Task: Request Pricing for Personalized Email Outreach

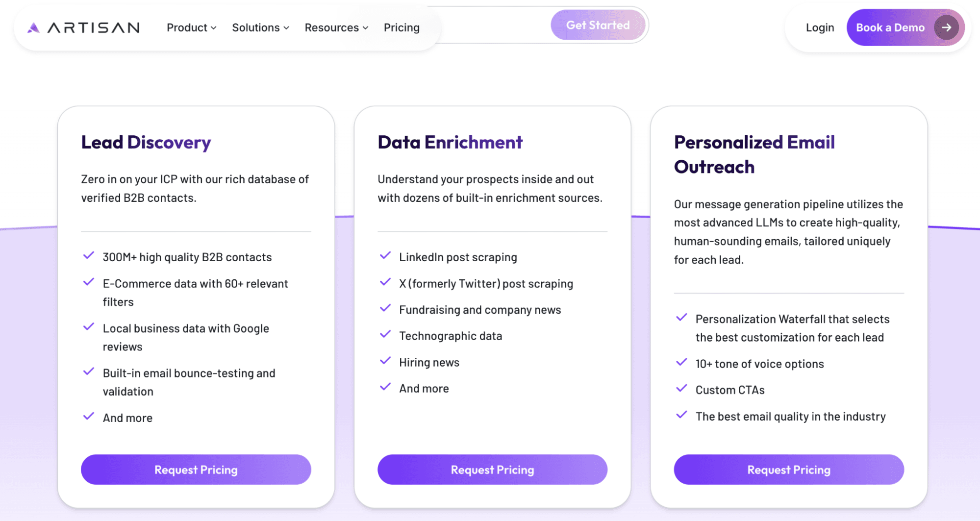Action: (x=788, y=469)
